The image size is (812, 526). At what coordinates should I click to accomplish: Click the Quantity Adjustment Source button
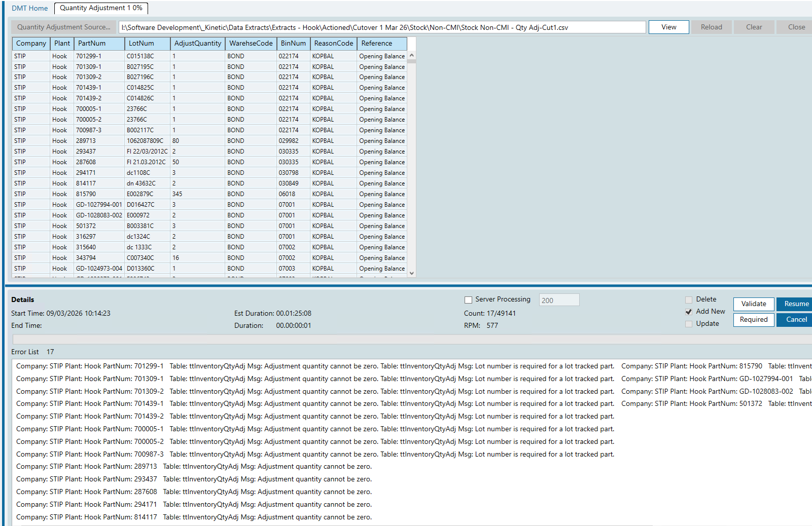63,27
